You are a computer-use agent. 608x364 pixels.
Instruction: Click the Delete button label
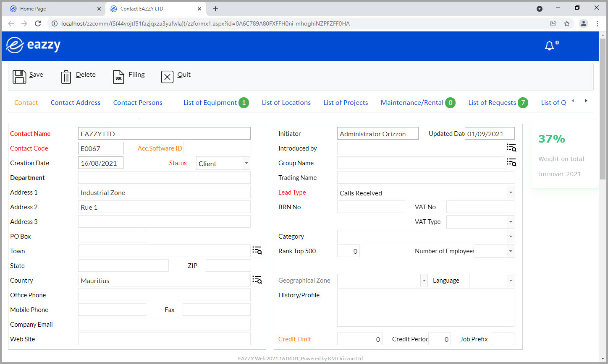point(86,75)
